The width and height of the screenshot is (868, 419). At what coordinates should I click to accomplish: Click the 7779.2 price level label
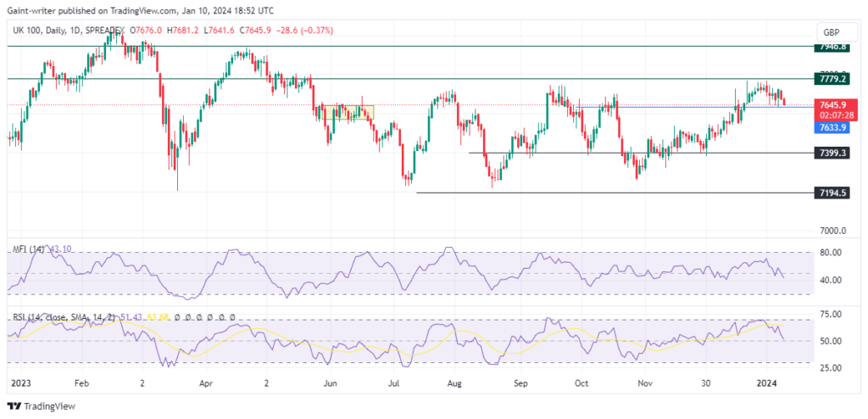[832, 79]
